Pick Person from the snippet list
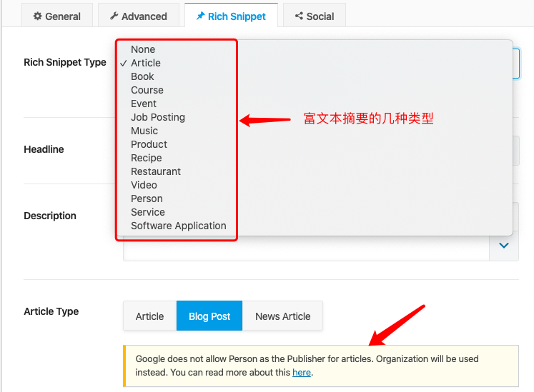 point(147,199)
